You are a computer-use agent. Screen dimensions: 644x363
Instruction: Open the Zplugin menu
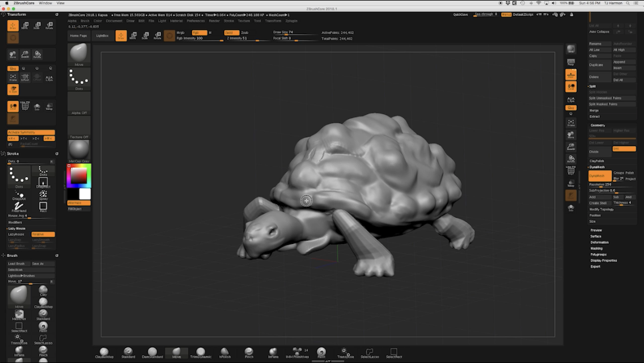click(291, 21)
